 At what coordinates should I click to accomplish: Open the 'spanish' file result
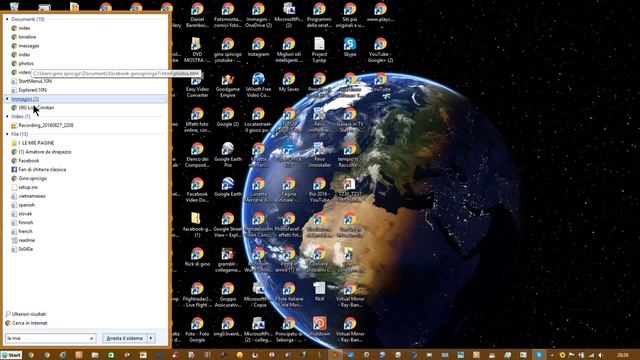coord(27,205)
